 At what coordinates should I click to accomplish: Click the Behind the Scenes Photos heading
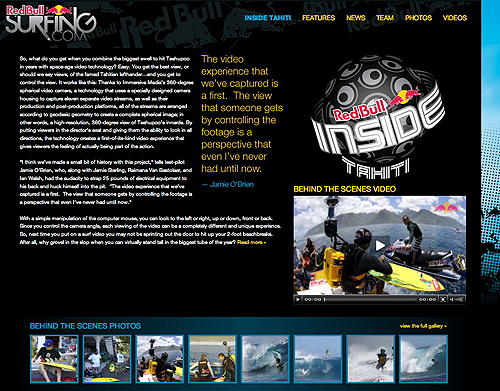pyautogui.click(x=85, y=326)
